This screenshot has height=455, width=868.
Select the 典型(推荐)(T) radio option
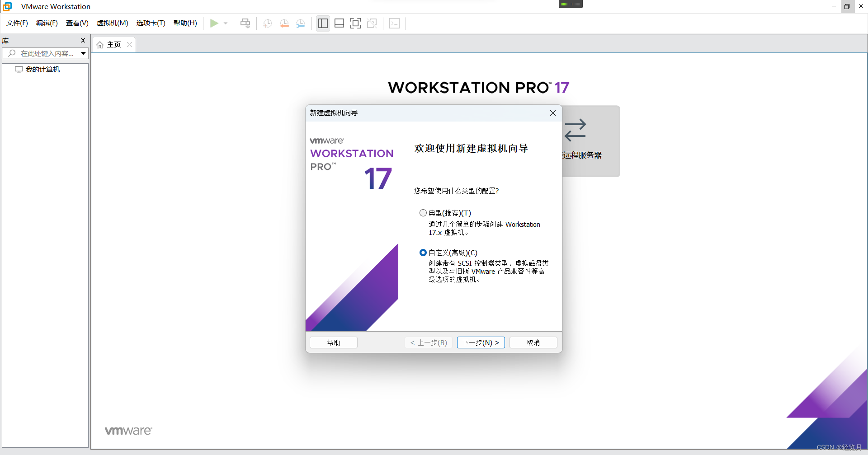(x=423, y=213)
